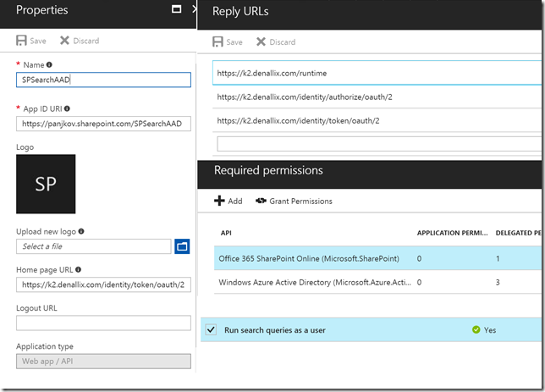The width and height of the screenshot is (545, 392).
Task: Click the info icon beside Home page URL
Action: tap(78, 269)
